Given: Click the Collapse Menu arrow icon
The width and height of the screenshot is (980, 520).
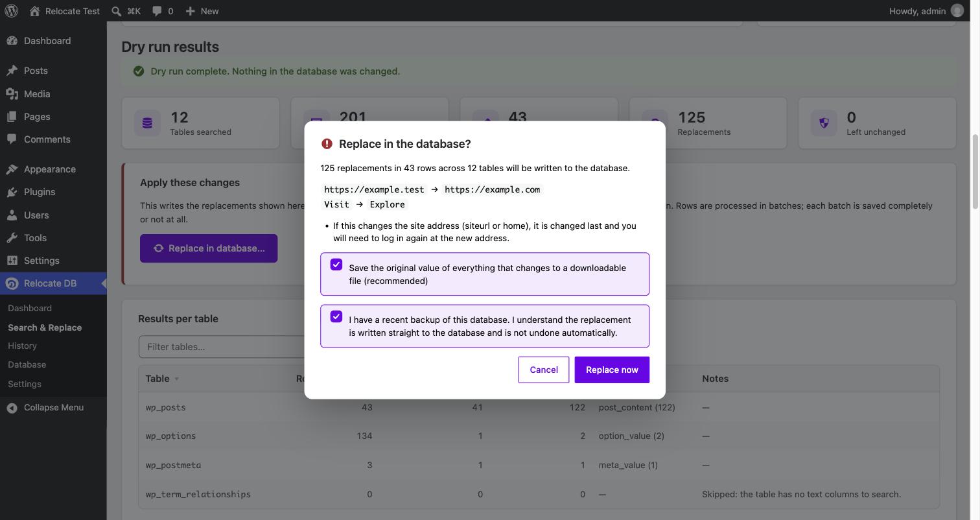Looking at the screenshot, I should (12, 408).
